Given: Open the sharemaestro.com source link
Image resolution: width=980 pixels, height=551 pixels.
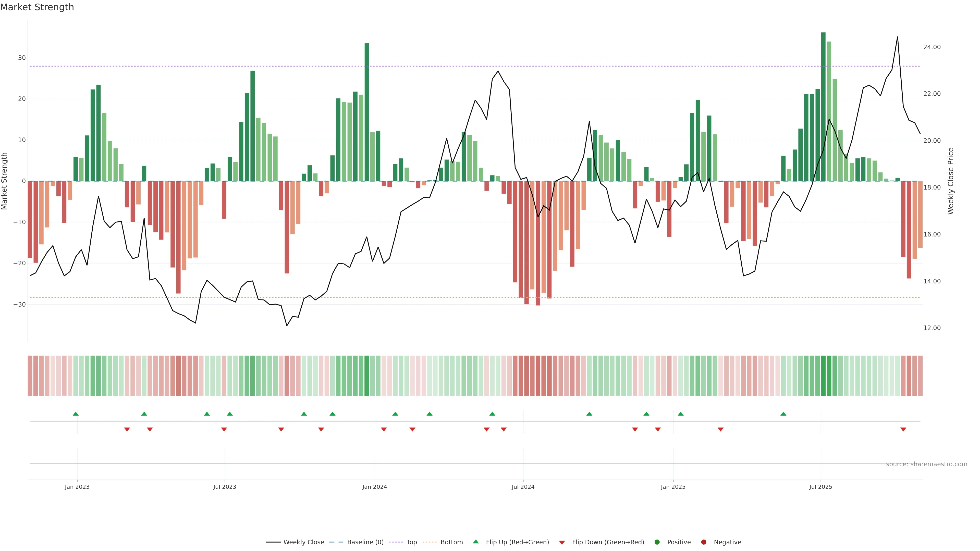Looking at the screenshot, I should point(926,464).
